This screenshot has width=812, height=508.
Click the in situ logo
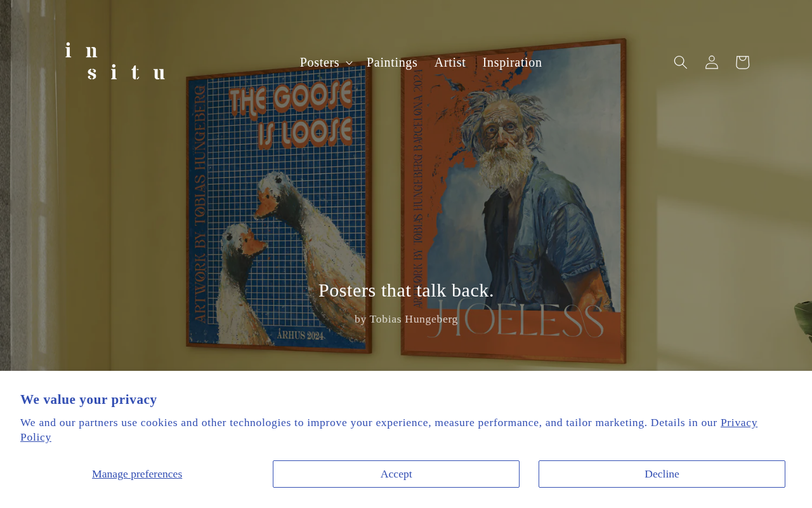(x=115, y=62)
